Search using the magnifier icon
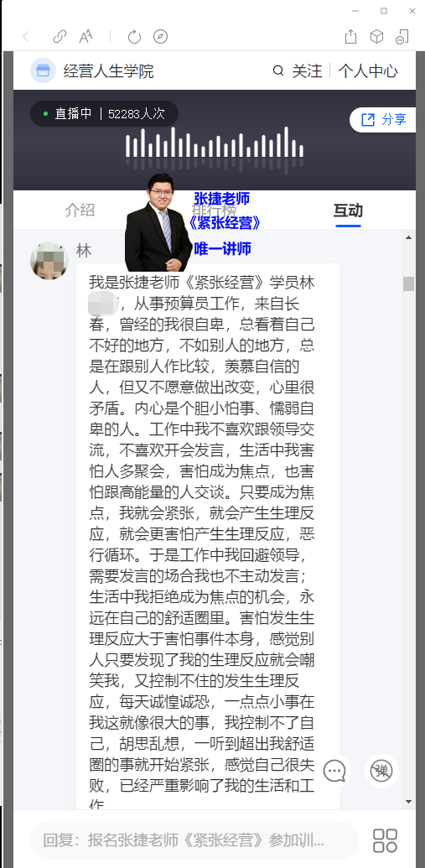This screenshot has width=425, height=868. click(278, 70)
